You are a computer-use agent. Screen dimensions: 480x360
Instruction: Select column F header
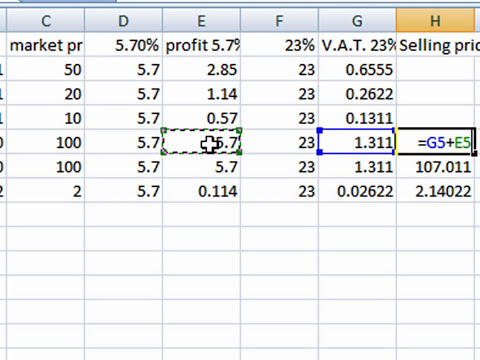pos(279,21)
